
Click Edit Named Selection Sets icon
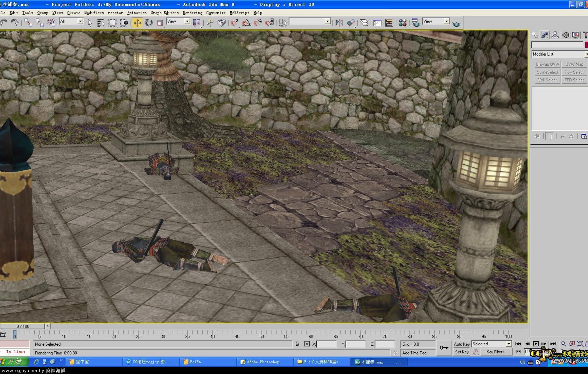283,23
